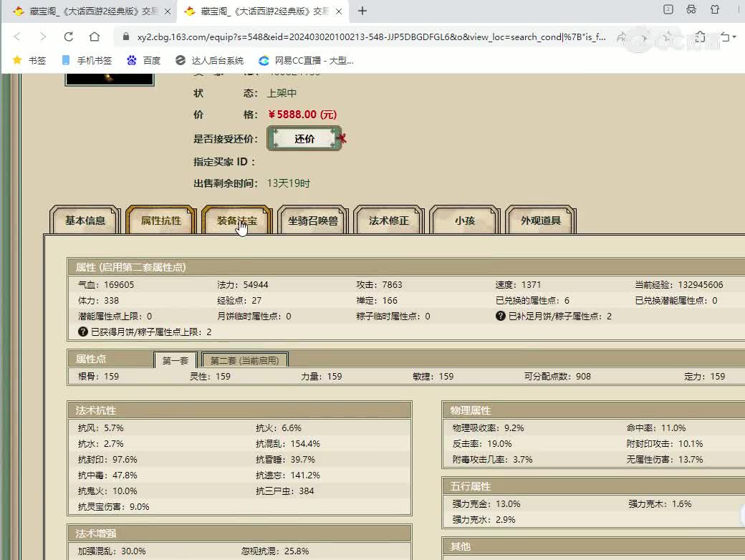
Task: Click the 速度: 1371 value
Action: click(x=518, y=284)
